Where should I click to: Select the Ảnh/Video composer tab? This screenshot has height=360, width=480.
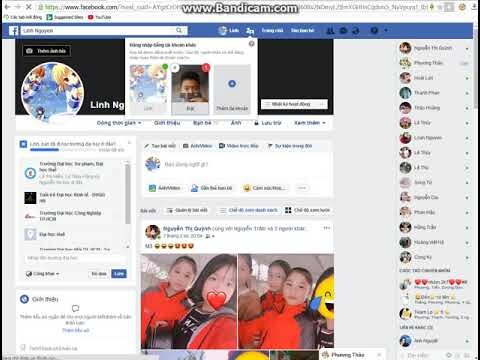click(198, 146)
